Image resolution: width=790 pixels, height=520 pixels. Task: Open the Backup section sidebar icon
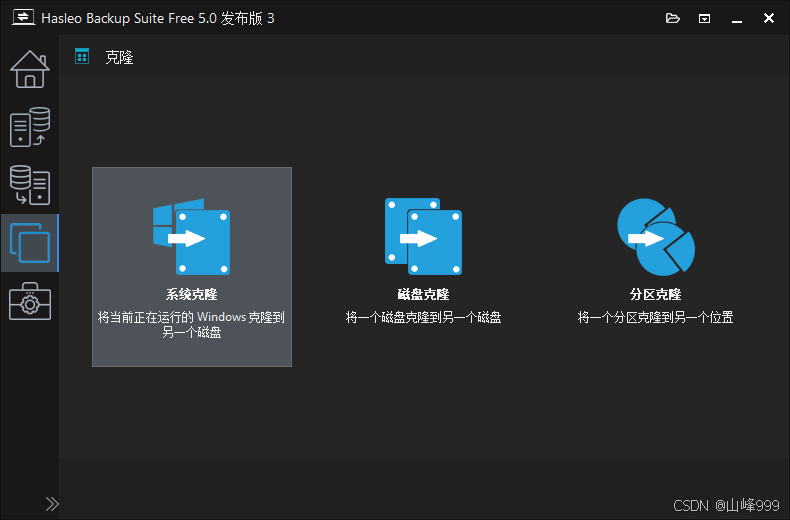point(30,127)
